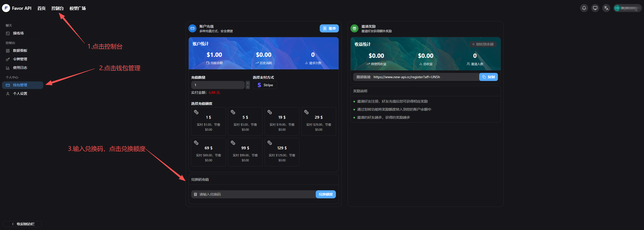The image size is (644, 230).
Task: Click the 请求次数 0 statistic
Action: click(313, 55)
